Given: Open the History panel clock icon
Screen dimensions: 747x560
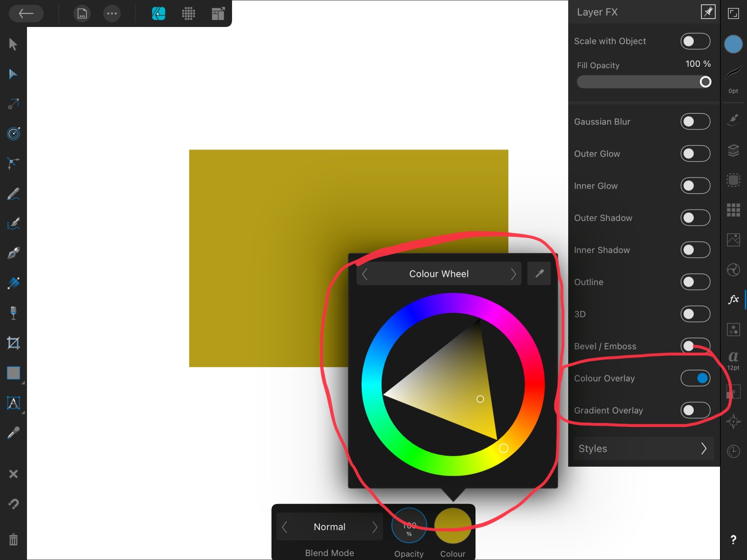Looking at the screenshot, I should (x=734, y=451).
